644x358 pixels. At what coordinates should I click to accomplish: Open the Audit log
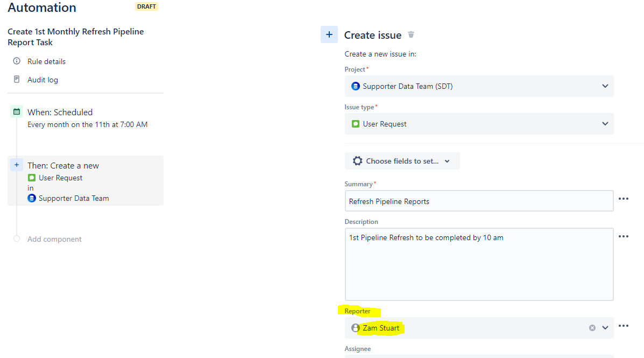[x=43, y=80]
